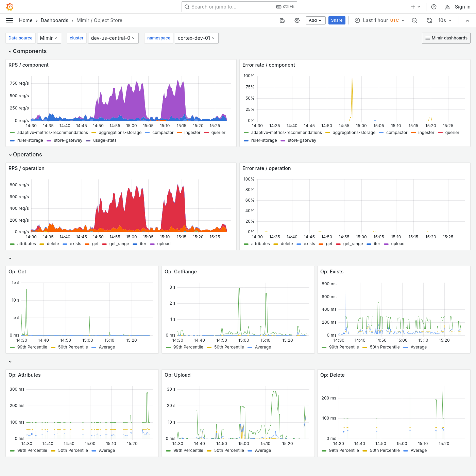Open the cortex-dev-01 namespace dropdown
The width and height of the screenshot is (476, 476).
[197, 38]
